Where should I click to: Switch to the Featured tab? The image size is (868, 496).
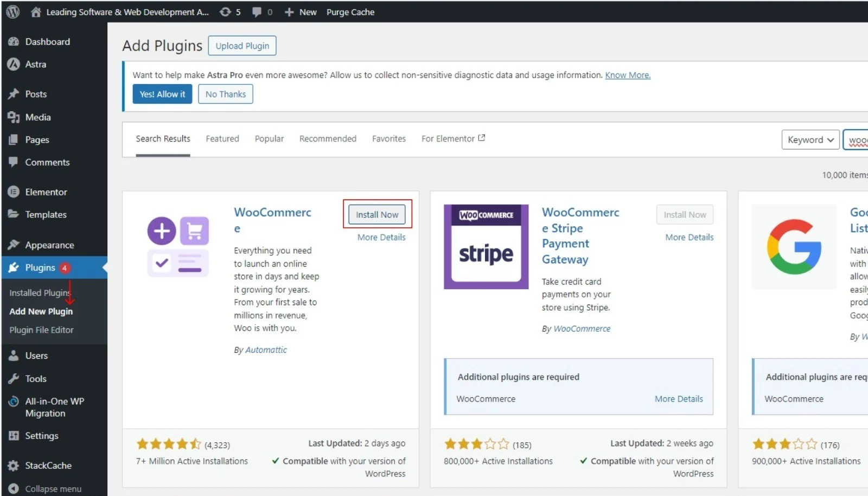(222, 138)
